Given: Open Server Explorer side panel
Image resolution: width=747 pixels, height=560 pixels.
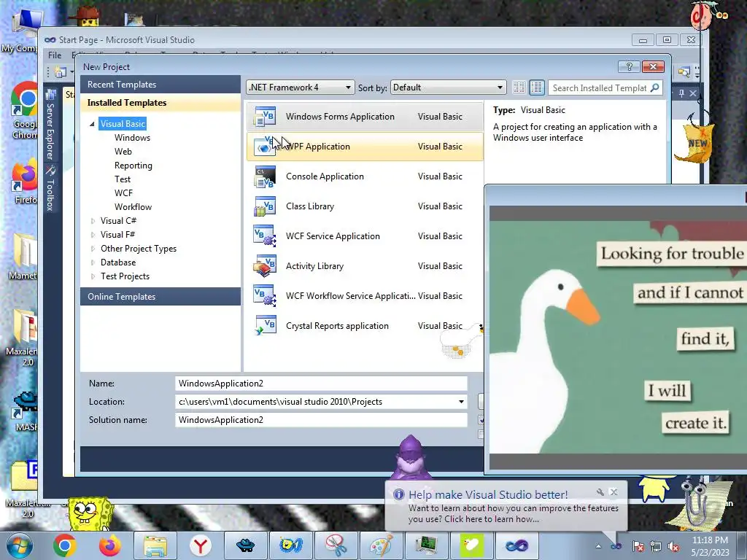Looking at the screenshot, I should [50, 125].
